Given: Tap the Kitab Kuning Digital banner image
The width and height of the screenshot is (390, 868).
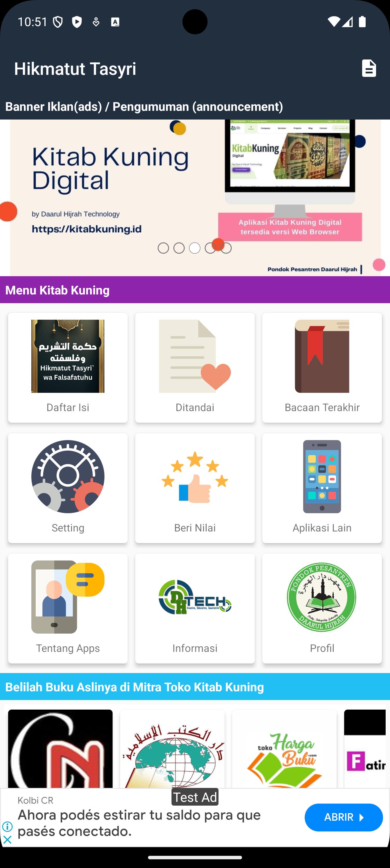Looking at the screenshot, I should click(x=195, y=198).
